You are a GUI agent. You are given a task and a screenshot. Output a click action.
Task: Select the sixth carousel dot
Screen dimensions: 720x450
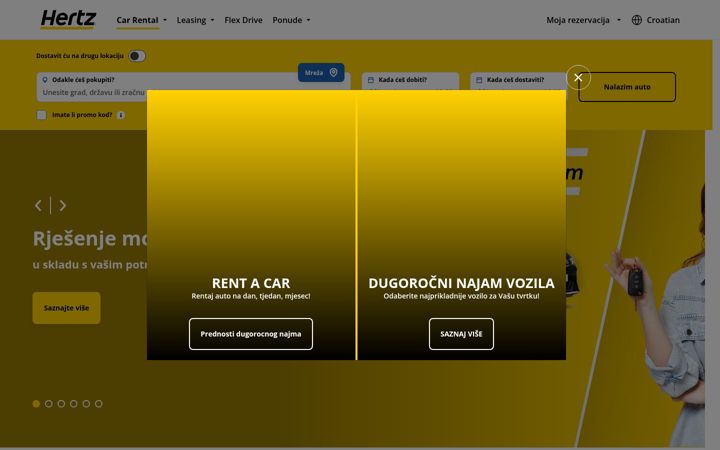click(x=98, y=404)
